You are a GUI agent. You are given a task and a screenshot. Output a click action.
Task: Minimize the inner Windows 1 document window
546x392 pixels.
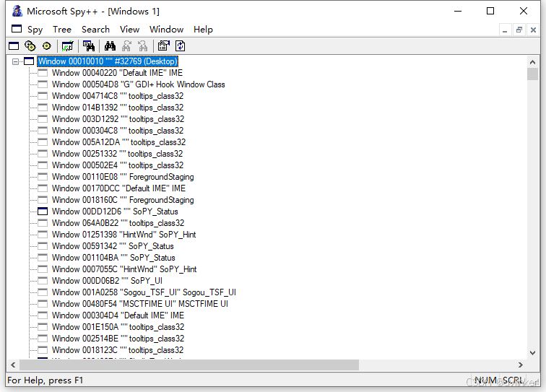pyautogui.click(x=505, y=30)
